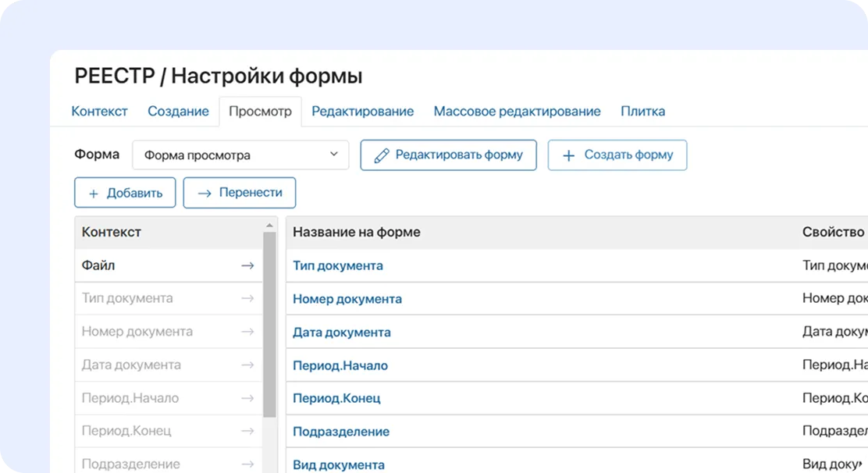Switch to the Контекст tab
Image resolution: width=868 pixels, height=473 pixels.
click(99, 111)
